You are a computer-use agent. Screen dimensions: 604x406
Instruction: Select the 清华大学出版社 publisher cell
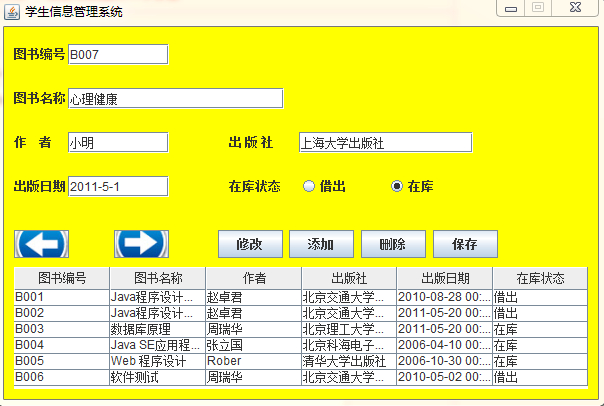tap(349, 361)
